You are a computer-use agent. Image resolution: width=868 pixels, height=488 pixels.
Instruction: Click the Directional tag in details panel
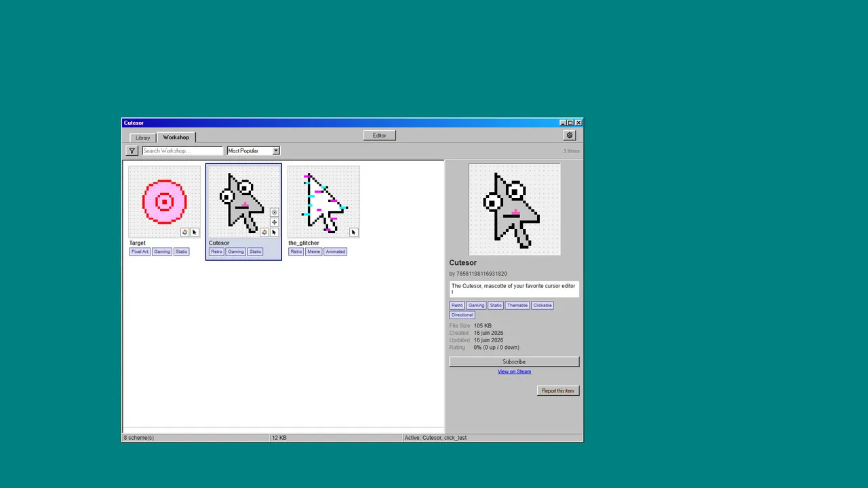[x=462, y=315]
